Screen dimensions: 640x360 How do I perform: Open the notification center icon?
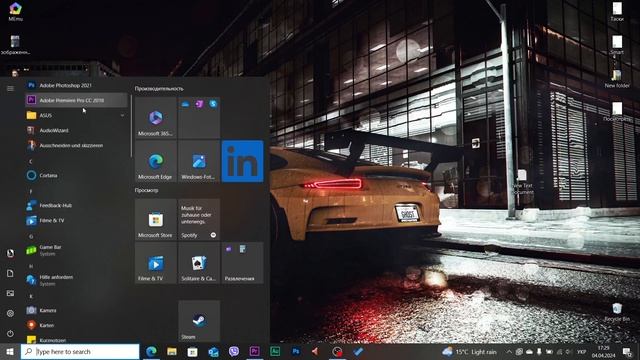coord(627,351)
